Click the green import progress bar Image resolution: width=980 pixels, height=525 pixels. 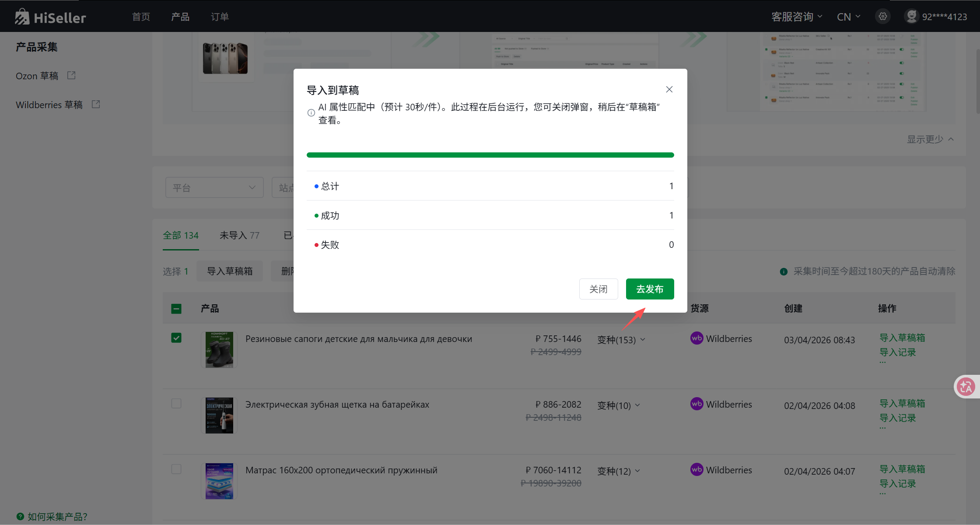[x=490, y=155]
